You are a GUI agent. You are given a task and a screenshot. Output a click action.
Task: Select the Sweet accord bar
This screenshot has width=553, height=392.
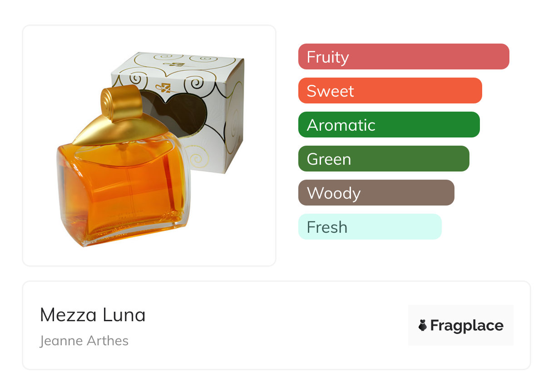[390, 91]
